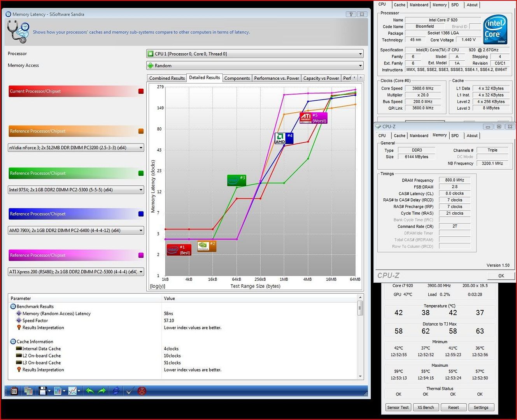
Task: Click the Sandra help question mark button
Action: (x=351, y=14)
